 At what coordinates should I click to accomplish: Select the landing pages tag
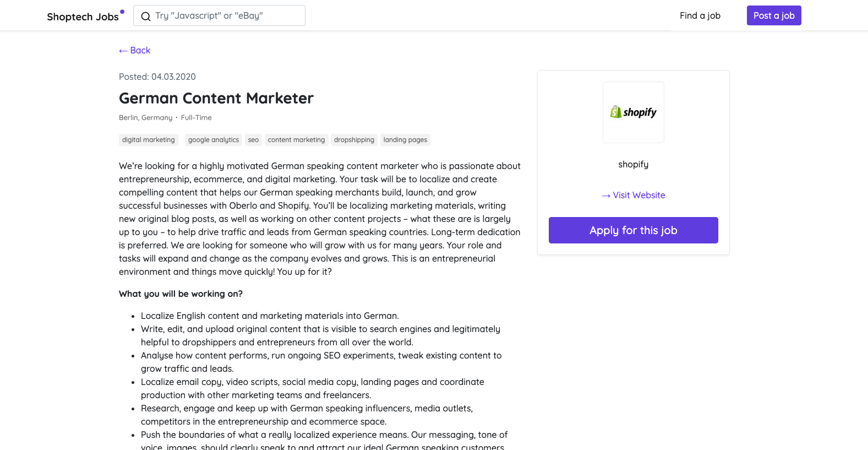pyautogui.click(x=405, y=139)
